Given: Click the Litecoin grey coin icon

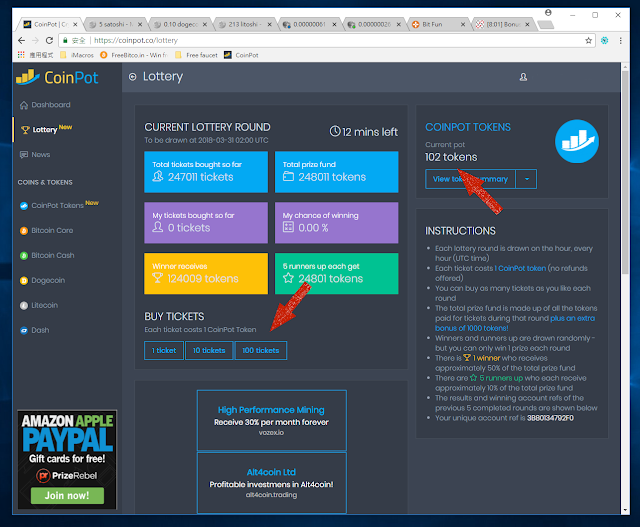Looking at the screenshot, I should [24, 305].
